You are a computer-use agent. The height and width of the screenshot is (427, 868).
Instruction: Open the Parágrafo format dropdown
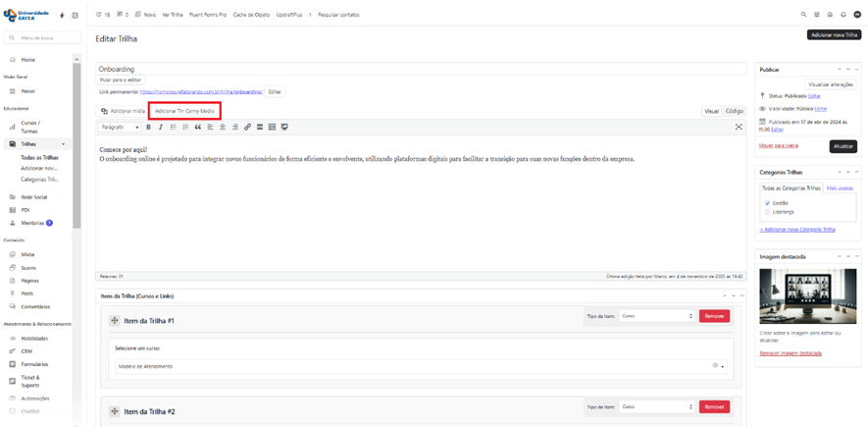point(121,128)
